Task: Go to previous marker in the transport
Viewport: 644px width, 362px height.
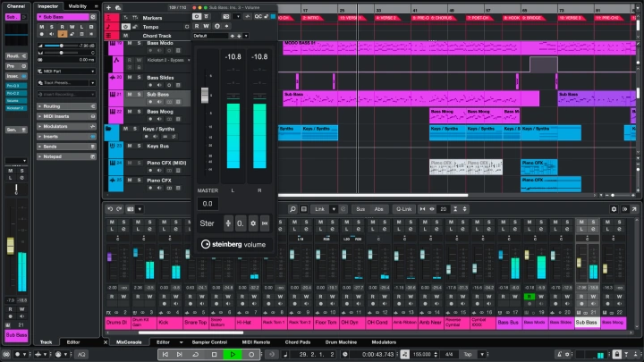Action: click(165, 354)
